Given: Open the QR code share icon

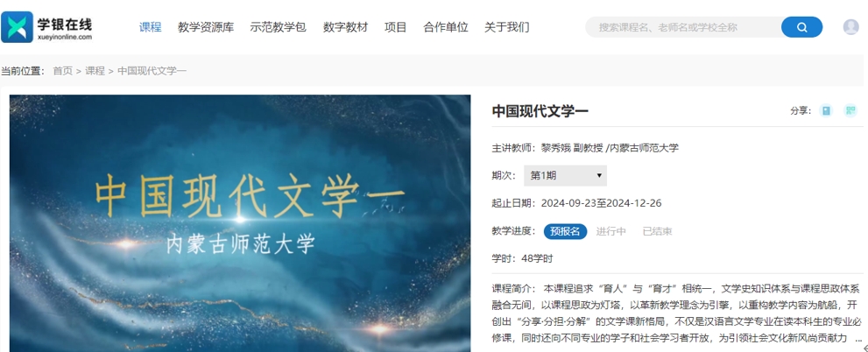Looking at the screenshot, I should tap(850, 110).
